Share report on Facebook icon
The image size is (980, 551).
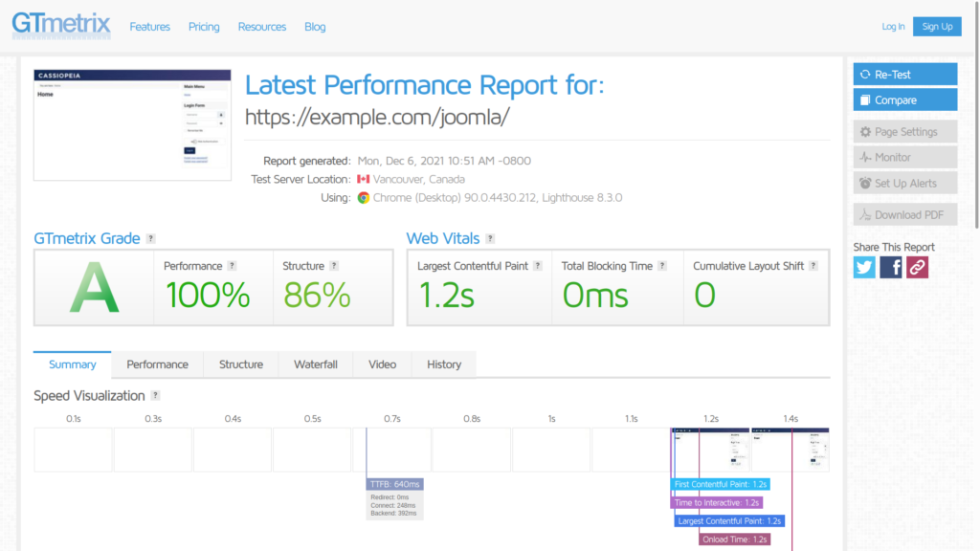[891, 268]
